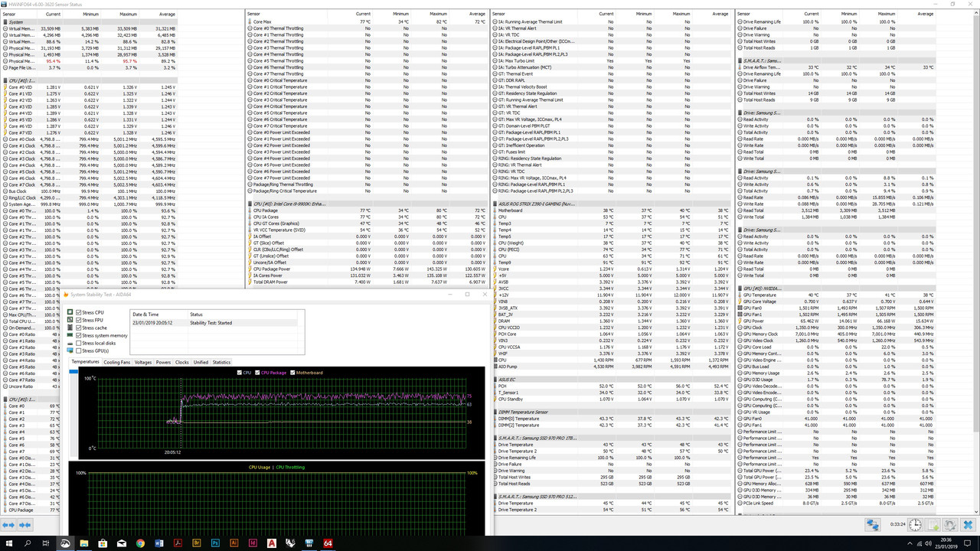This screenshot has height=551, width=980.
Task: Close sensors with the blue X button
Action: pos(968,525)
